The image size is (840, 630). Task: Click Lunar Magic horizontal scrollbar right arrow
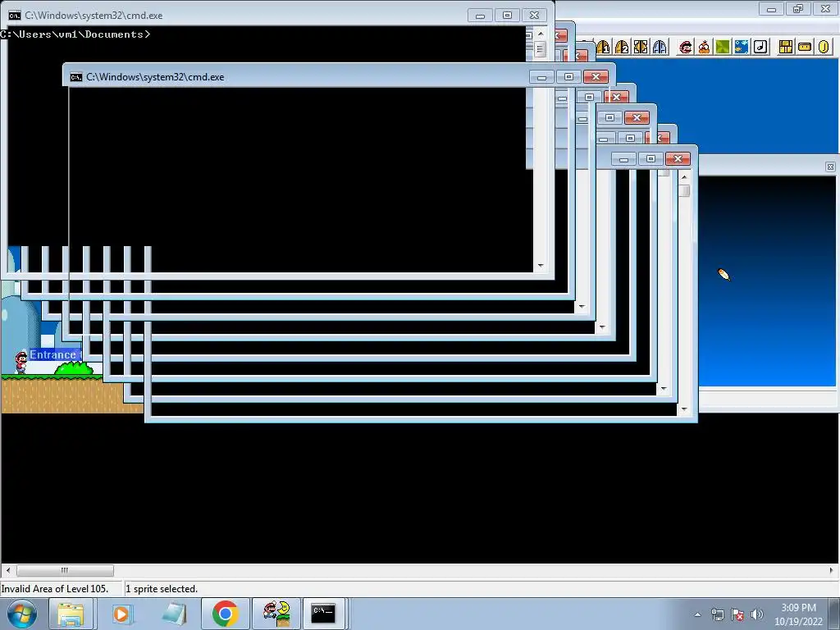[x=832, y=571]
